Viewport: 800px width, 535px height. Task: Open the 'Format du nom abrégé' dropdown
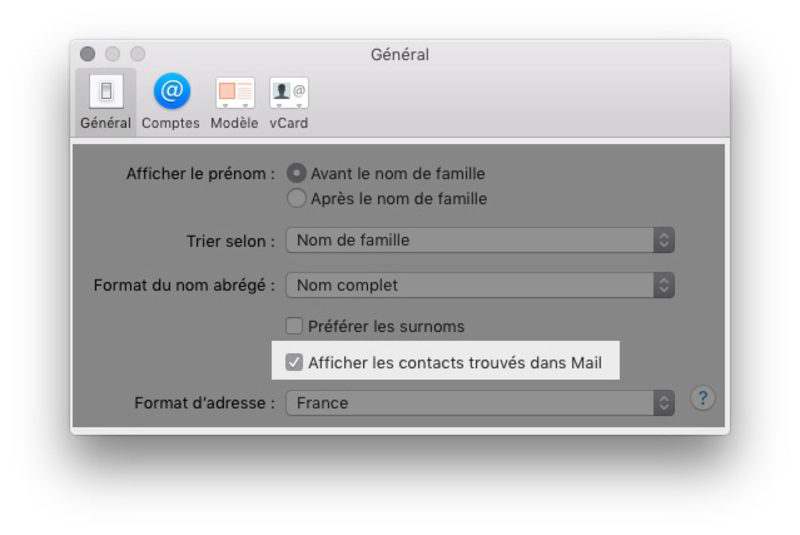pyautogui.click(x=480, y=285)
